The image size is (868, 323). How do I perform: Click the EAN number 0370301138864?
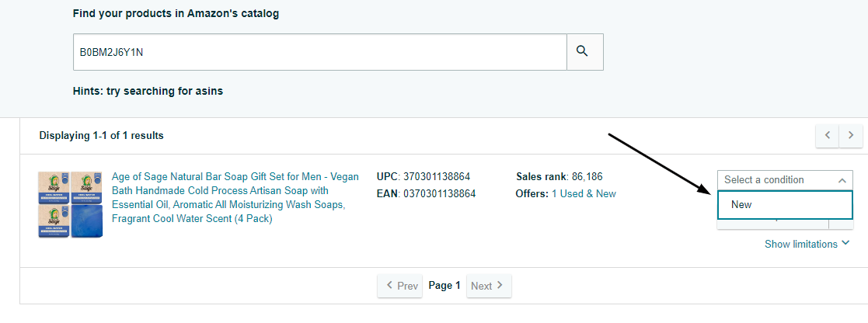tap(439, 193)
